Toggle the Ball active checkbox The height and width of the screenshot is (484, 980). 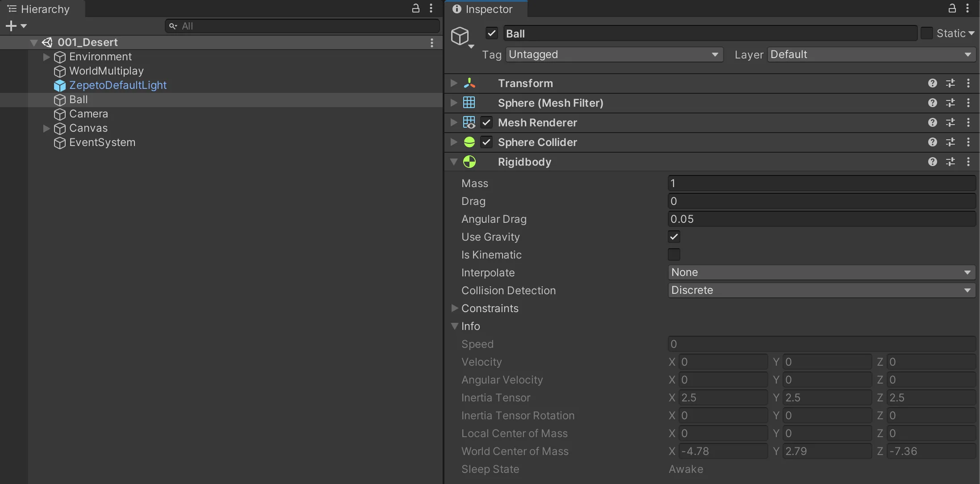492,33
